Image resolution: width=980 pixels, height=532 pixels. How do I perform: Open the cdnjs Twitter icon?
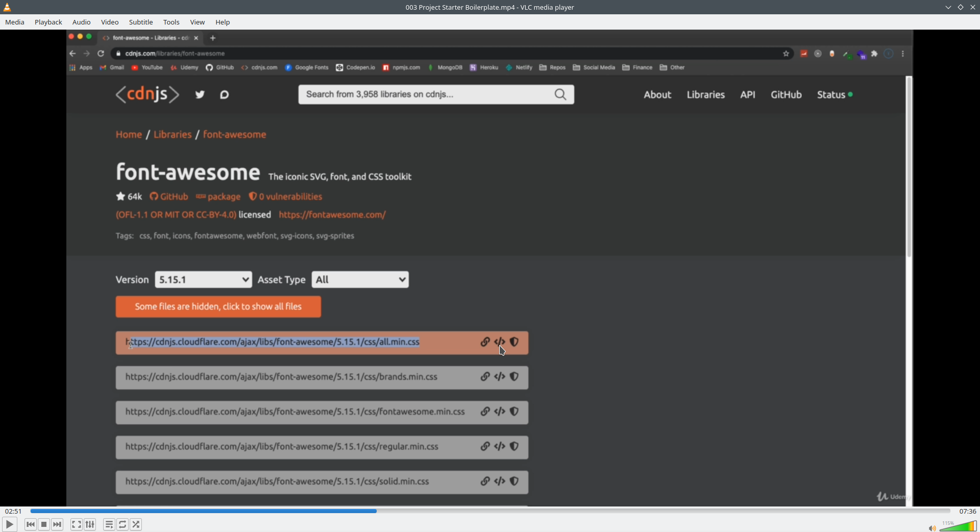200,94
